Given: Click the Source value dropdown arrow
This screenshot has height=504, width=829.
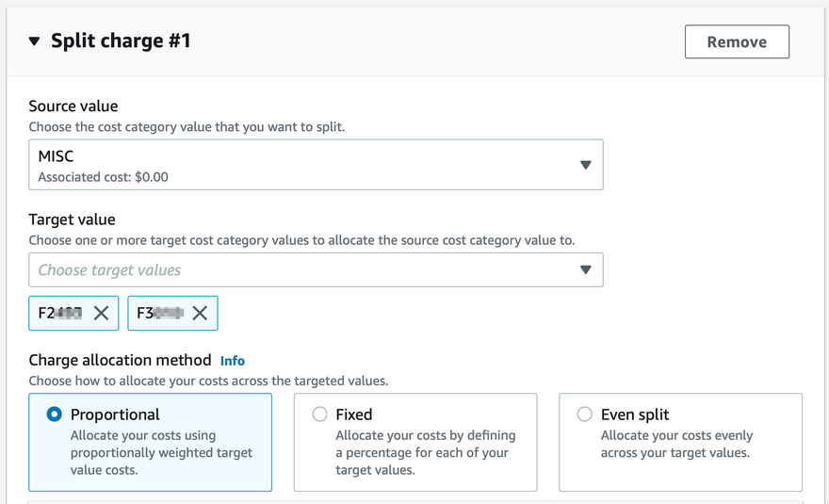Looking at the screenshot, I should (585, 165).
